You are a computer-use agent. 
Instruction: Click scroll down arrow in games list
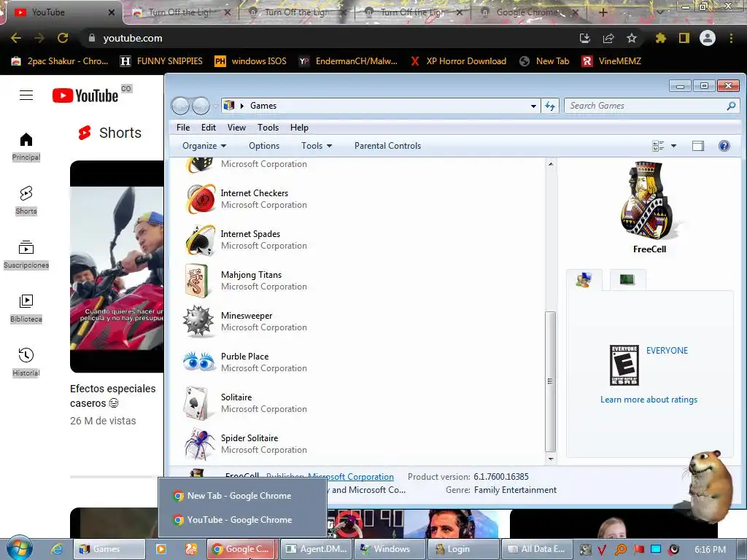pyautogui.click(x=550, y=459)
